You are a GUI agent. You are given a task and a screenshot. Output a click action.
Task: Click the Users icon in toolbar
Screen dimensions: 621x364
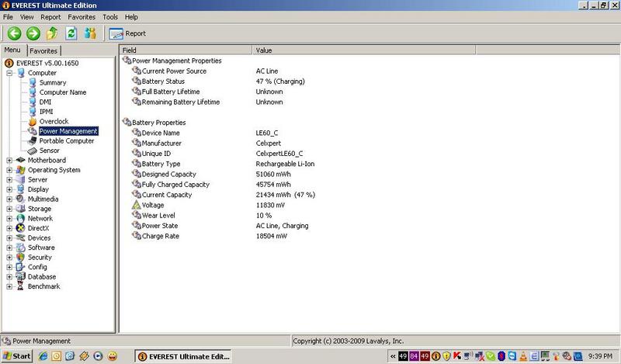click(91, 33)
